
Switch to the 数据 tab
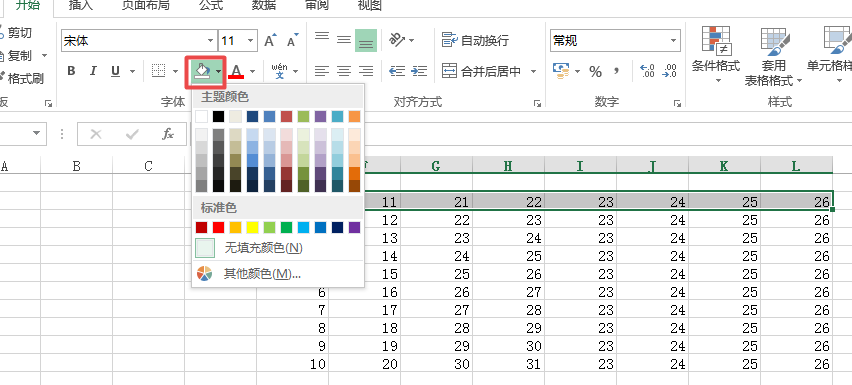click(264, 5)
